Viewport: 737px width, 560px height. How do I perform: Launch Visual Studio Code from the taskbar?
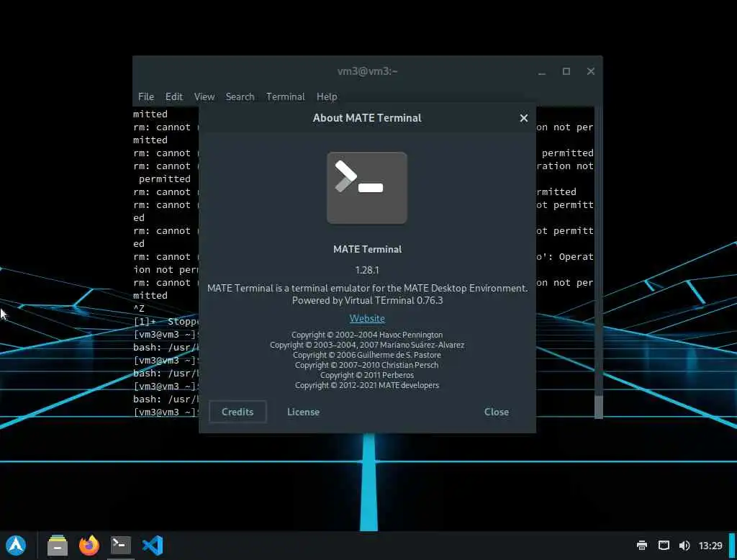click(153, 546)
